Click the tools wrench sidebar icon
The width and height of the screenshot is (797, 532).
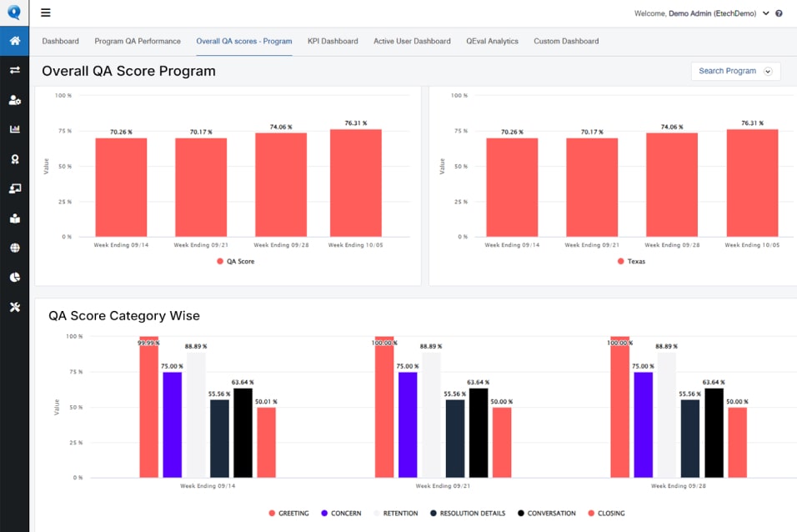15,307
